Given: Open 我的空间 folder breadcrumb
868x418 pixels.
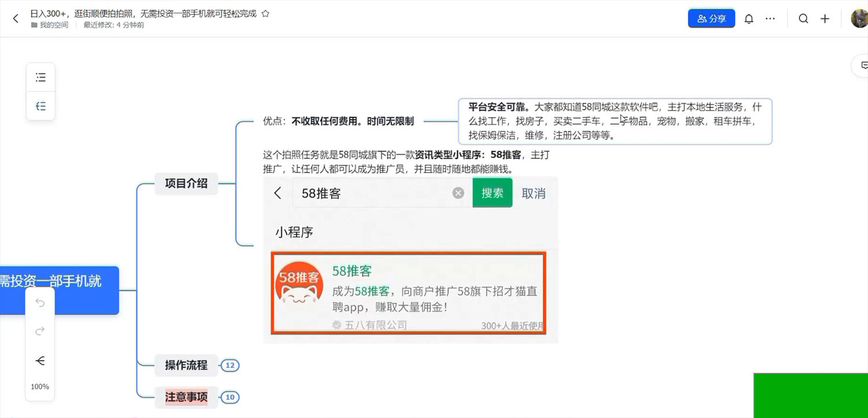Looking at the screenshot, I should 50,25.
